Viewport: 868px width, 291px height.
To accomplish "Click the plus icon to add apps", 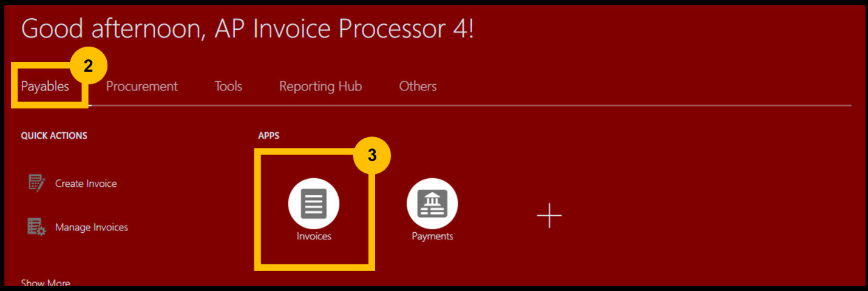I will coord(549,216).
